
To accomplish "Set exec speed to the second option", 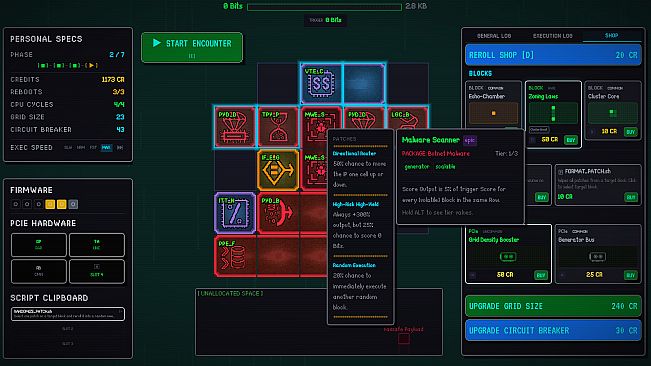I will (x=81, y=148).
